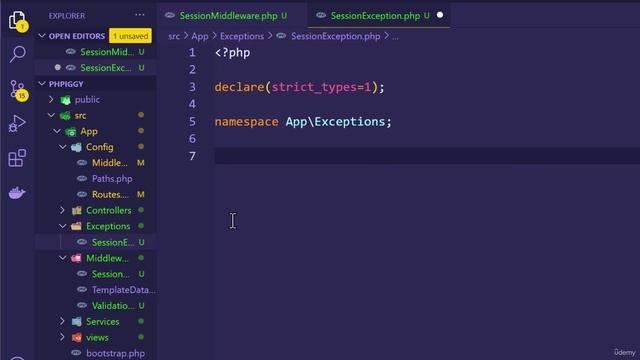Expand the Controllers folder chevron
640x360 pixels.
62,211
